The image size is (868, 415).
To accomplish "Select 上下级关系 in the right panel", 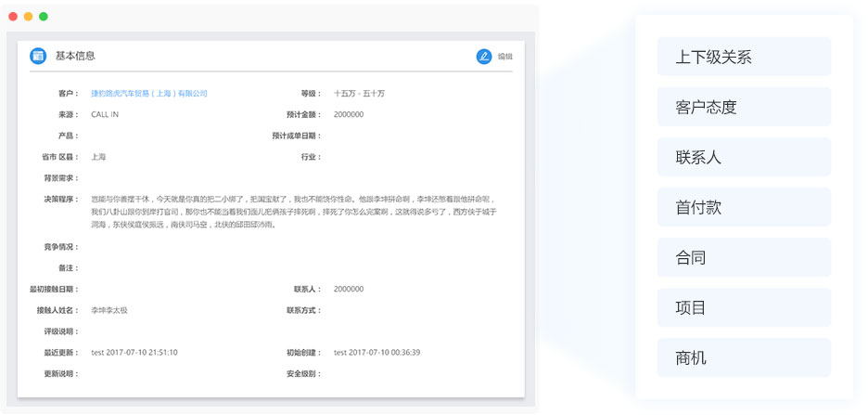I will (x=743, y=57).
